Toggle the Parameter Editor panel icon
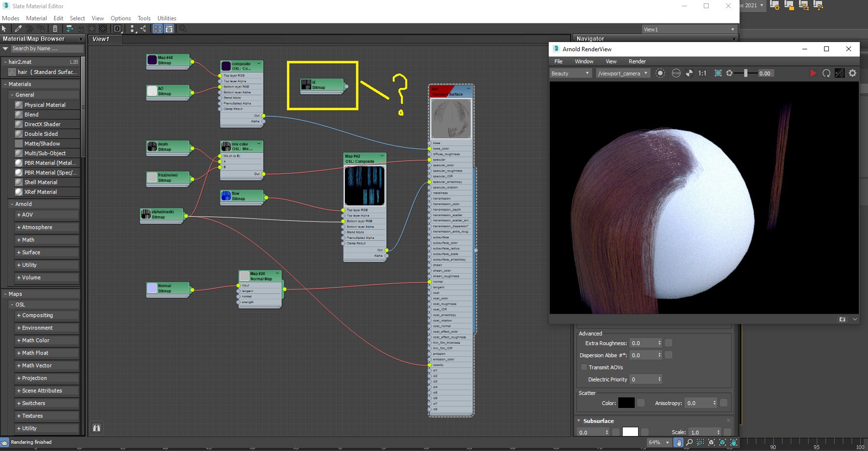868x451 pixels. point(169,29)
